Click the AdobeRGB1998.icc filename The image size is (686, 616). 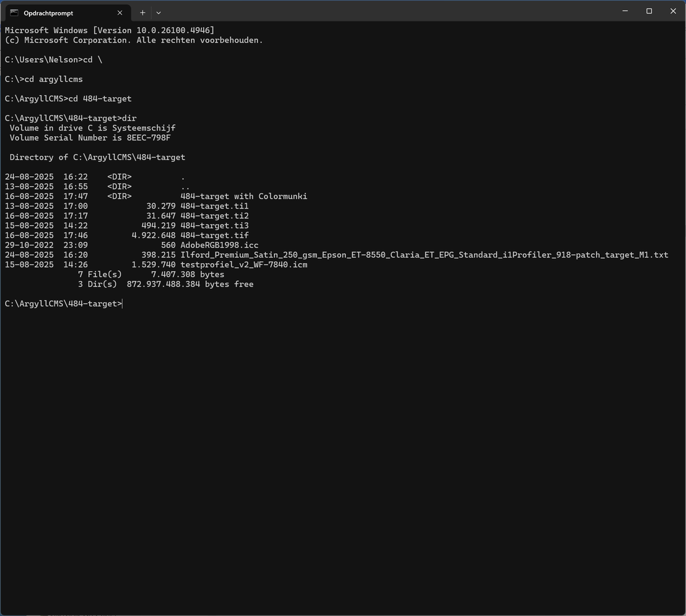219,245
